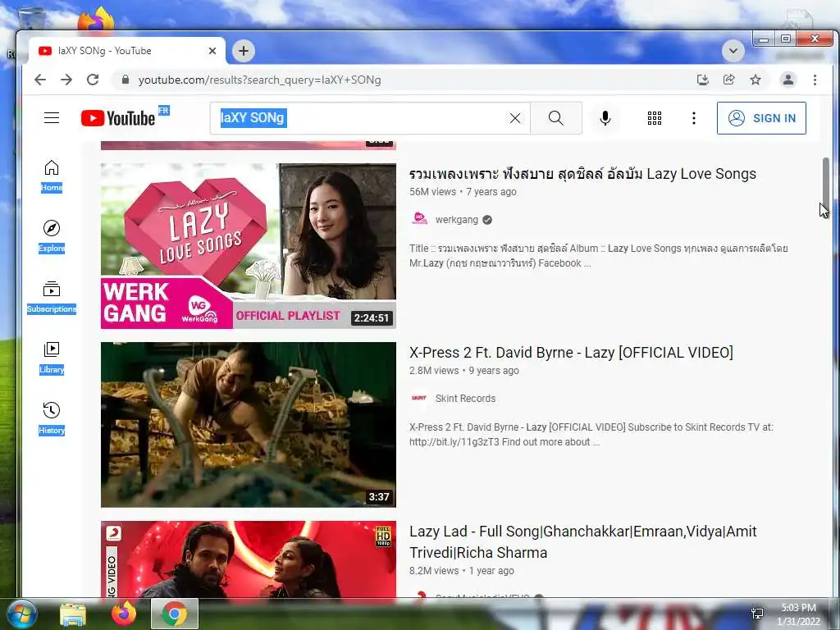The image size is (840, 630).
Task: Select Chrome in the taskbar
Action: [x=175, y=614]
